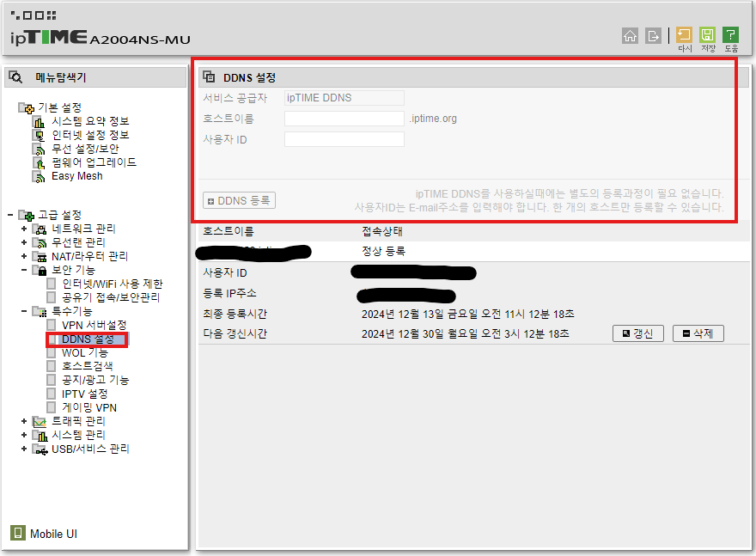Image resolution: width=756 pixels, height=556 pixels.
Task: Expand the 시스템 관리 node
Action: pos(24,435)
